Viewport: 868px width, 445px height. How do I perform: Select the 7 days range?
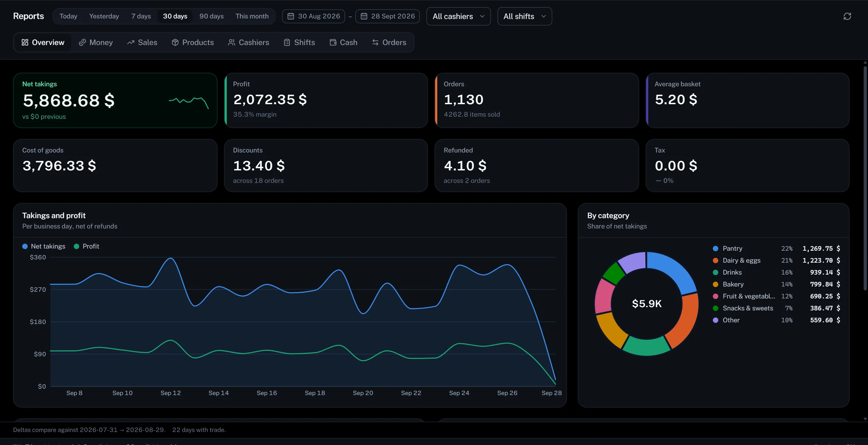(x=141, y=16)
